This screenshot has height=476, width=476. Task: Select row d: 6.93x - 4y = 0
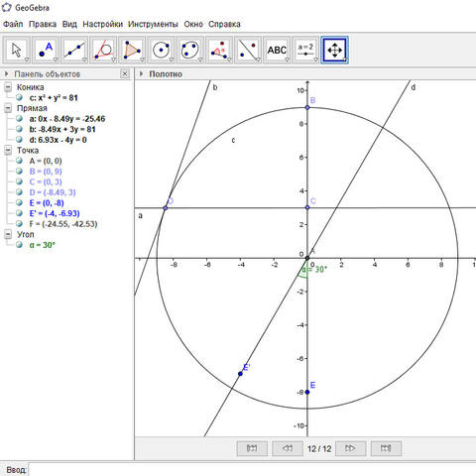pos(59,140)
